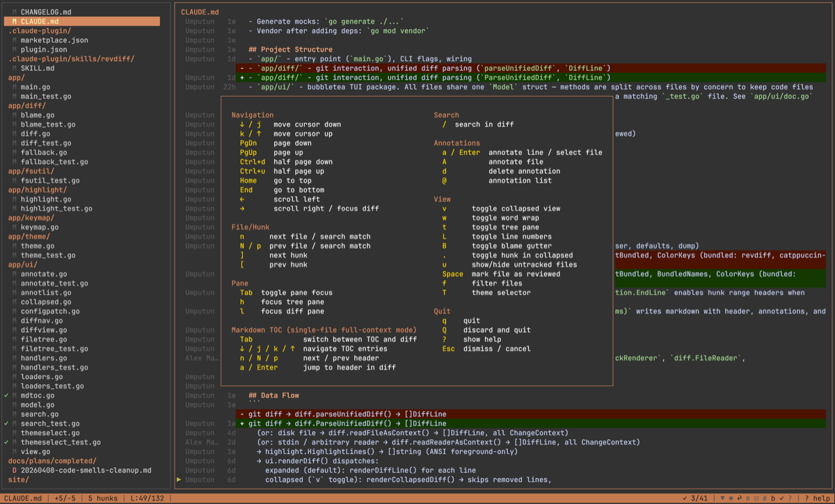Select the 20260408-code-smells-cleanup.md file
The width and height of the screenshot is (835, 504).
pyautogui.click(x=87, y=470)
